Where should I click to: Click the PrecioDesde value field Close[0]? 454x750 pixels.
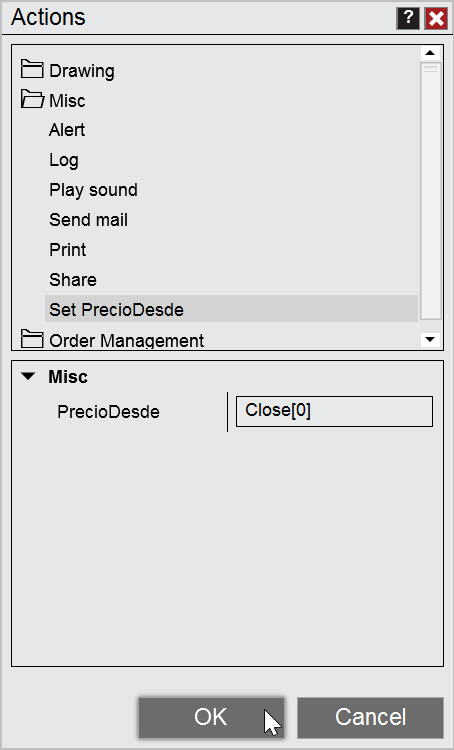pyautogui.click(x=334, y=411)
